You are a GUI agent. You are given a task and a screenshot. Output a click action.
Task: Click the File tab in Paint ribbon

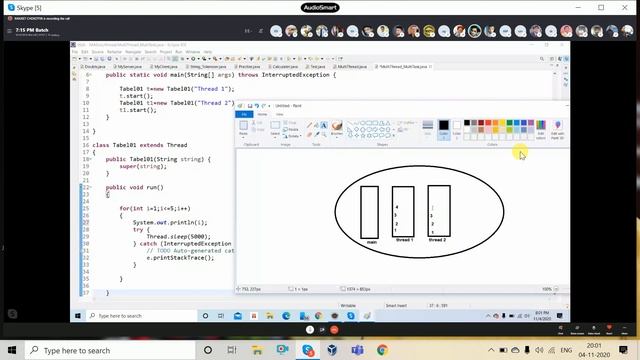244,114
